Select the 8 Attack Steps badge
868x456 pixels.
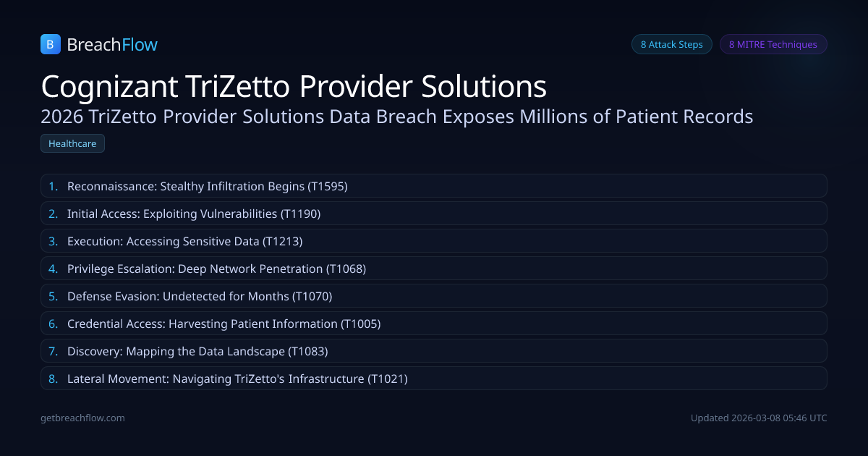point(671,44)
